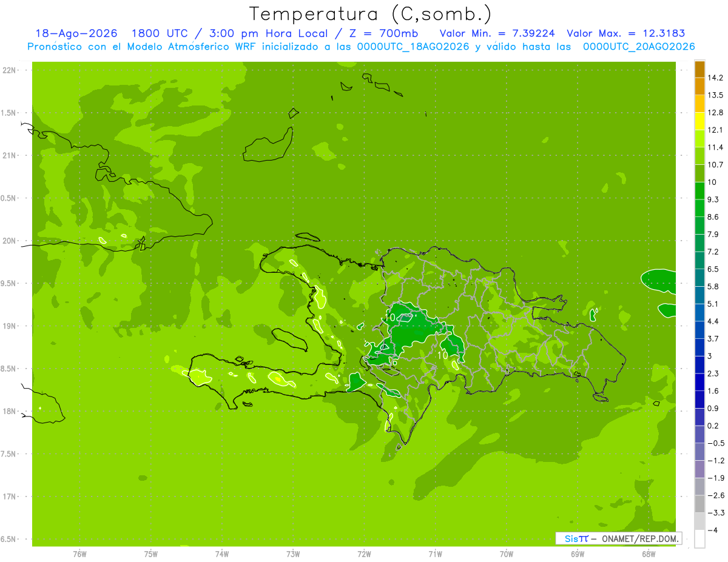Click the colorbar label "10.7"
This screenshot has width=728, height=562.
(715, 164)
